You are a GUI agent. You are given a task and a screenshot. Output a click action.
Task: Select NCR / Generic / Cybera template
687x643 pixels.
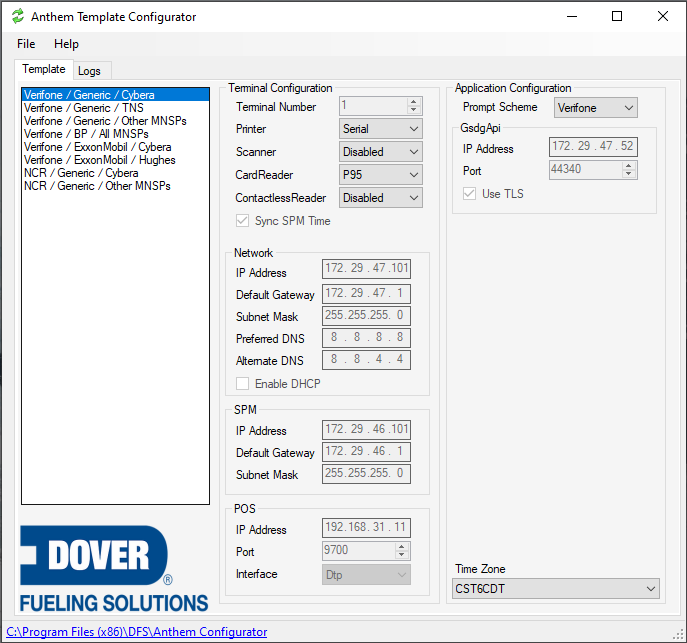click(x=115, y=173)
